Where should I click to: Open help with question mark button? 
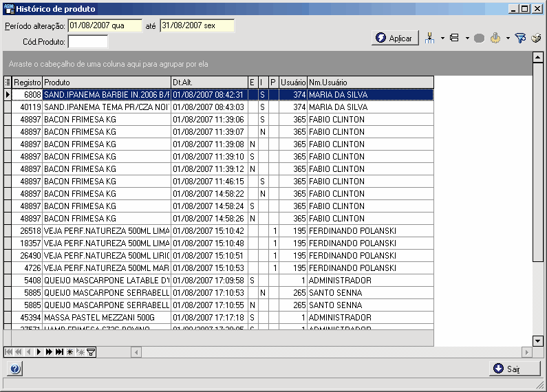click(15, 369)
